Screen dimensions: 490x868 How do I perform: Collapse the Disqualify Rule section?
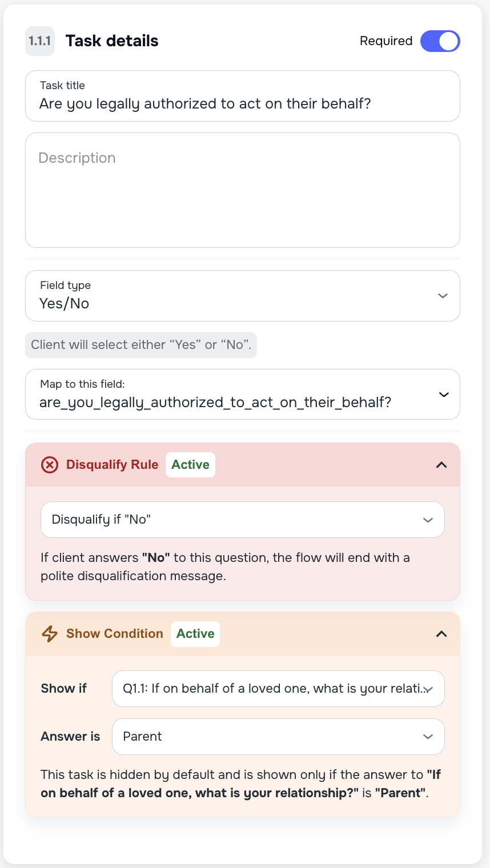point(441,464)
